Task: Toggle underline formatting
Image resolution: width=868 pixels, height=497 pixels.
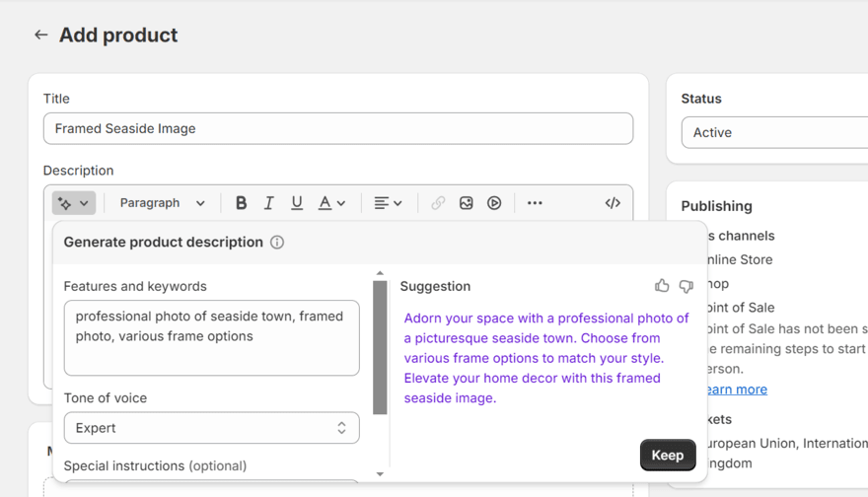Action: (x=296, y=203)
